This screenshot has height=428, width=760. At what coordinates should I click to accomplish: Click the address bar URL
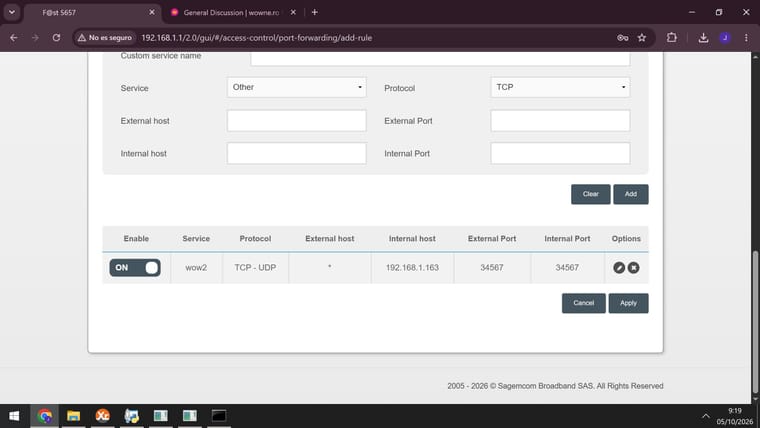(x=256, y=37)
